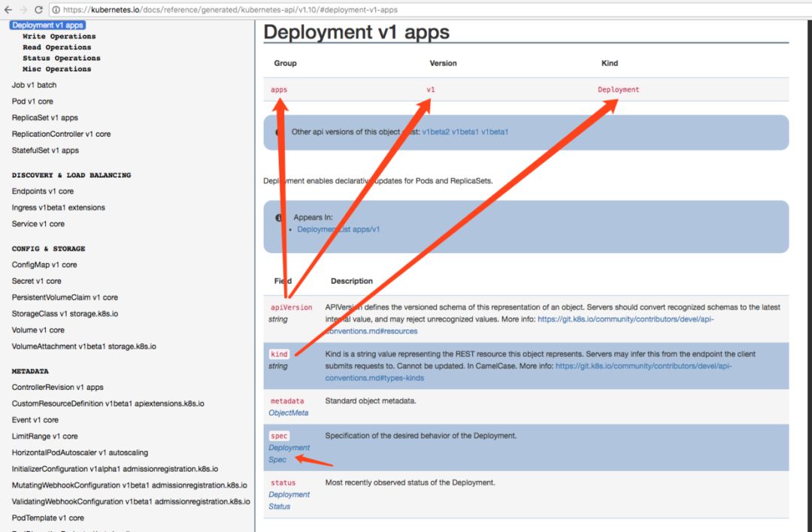
Task: Click the status field name
Action: (283, 483)
